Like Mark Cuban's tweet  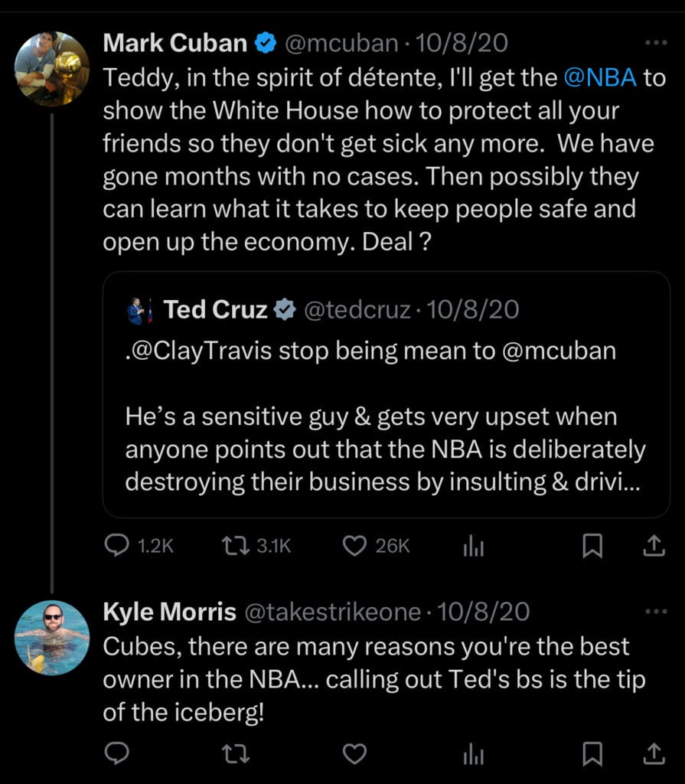click(354, 545)
